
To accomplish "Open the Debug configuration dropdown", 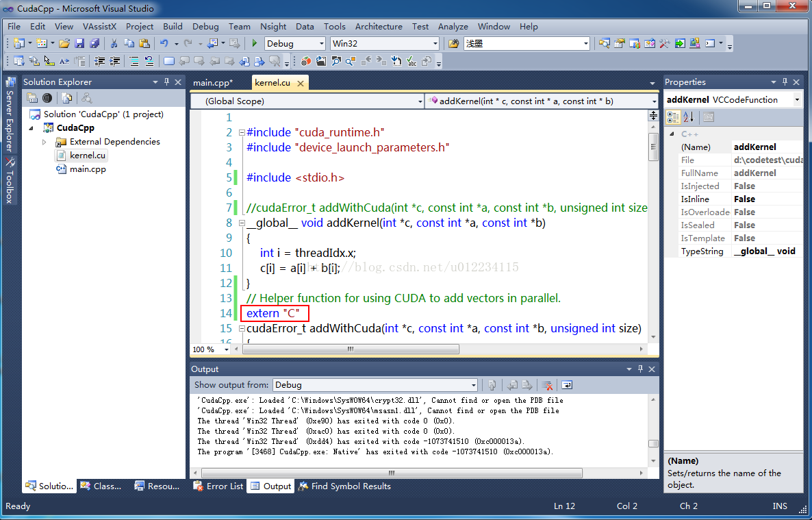I will click(x=294, y=44).
